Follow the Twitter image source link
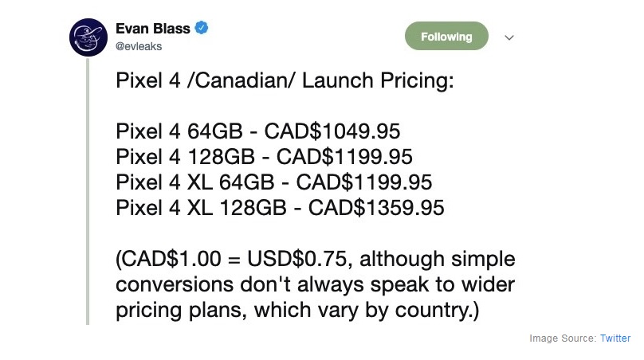Image resolution: width=644 pixels, height=360 pixels. [x=615, y=338]
